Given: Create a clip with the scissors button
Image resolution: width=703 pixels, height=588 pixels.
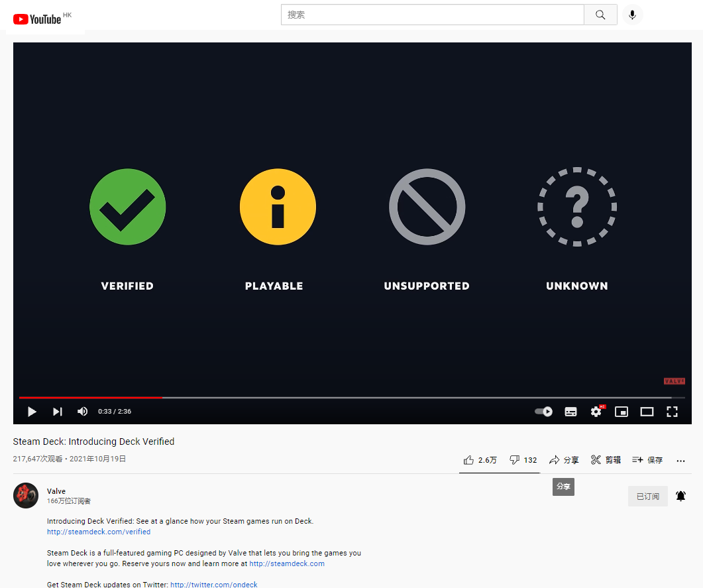Looking at the screenshot, I should point(606,460).
